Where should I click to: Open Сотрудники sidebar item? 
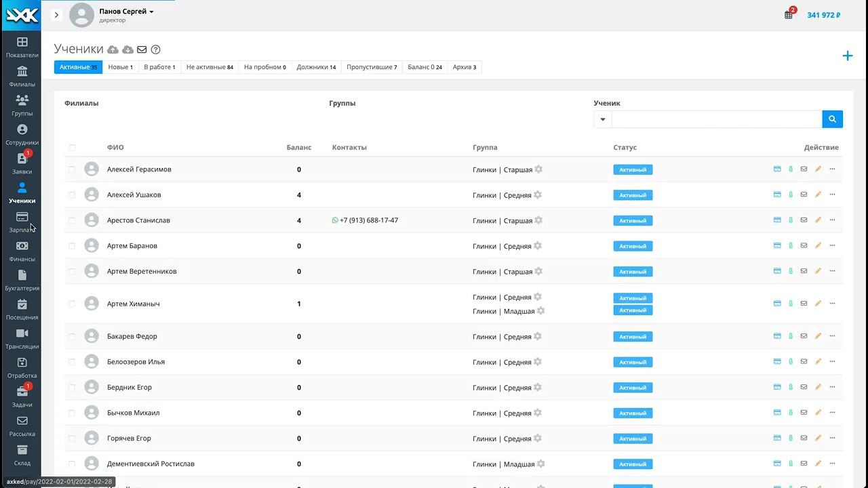coord(22,135)
